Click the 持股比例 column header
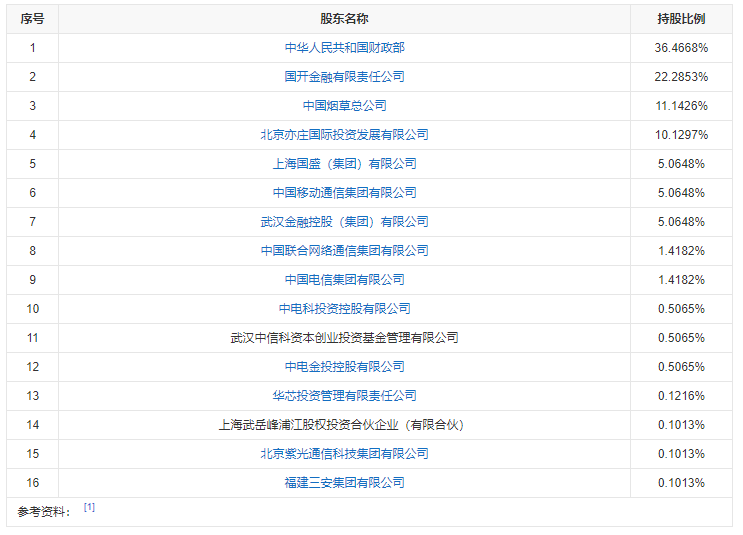 pos(682,19)
